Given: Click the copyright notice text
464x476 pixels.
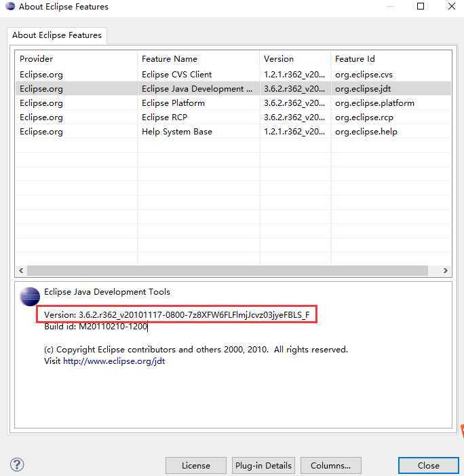Looking at the screenshot, I should pos(196,350).
